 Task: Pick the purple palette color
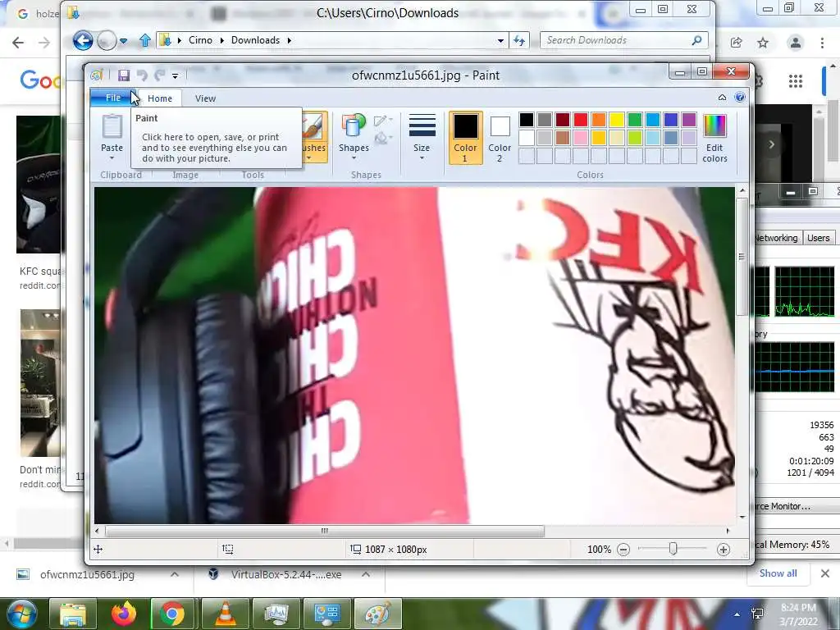click(689, 120)
